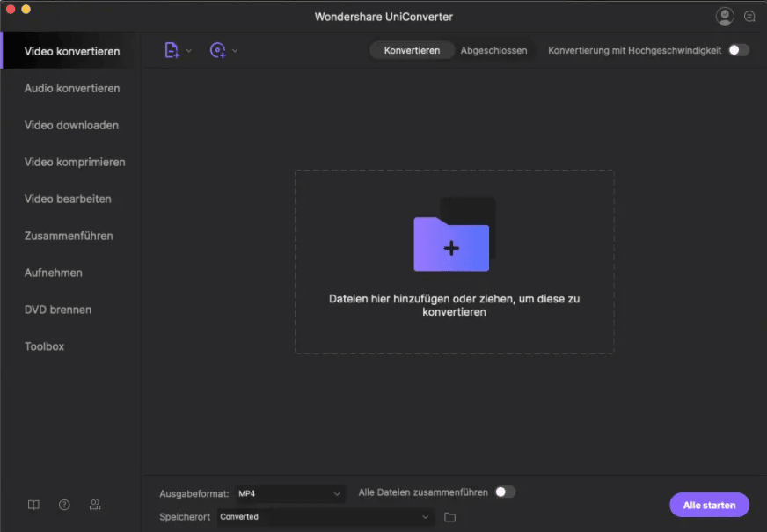Select Video bearbeiten in sidebar
This screenshot has height=532, width=767.
(x=68, y=199)
